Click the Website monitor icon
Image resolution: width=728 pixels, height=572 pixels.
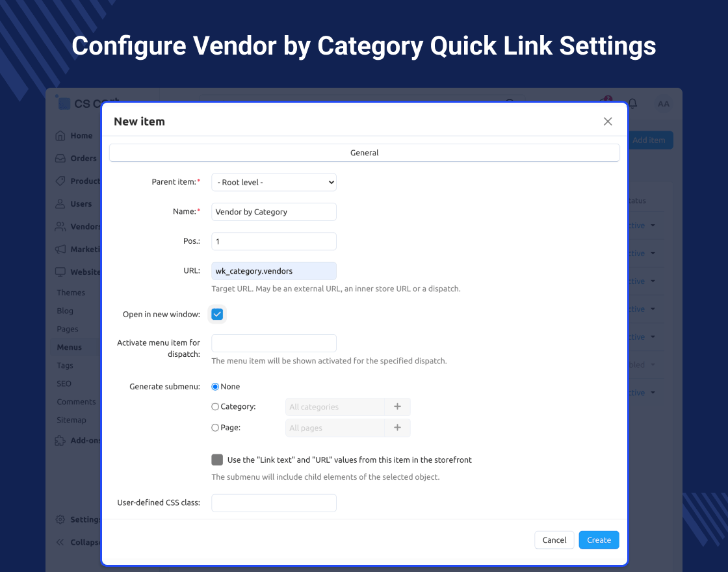pyautogui.click(x=60, y=272)
